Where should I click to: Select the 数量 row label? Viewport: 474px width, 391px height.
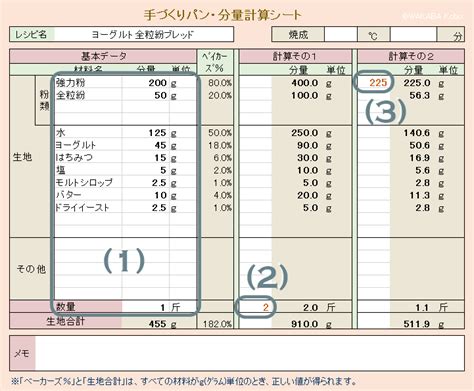coord(66,307)
